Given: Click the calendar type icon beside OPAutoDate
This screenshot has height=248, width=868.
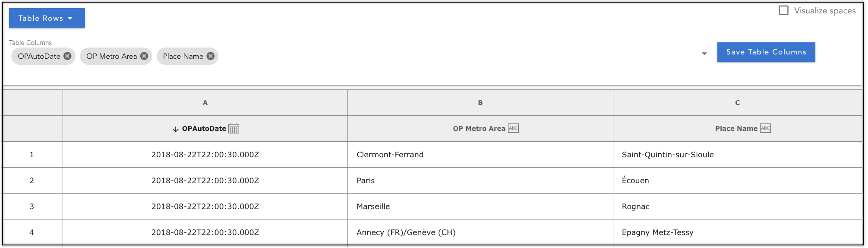Looking at the screenshot, I should click(234, 129).
